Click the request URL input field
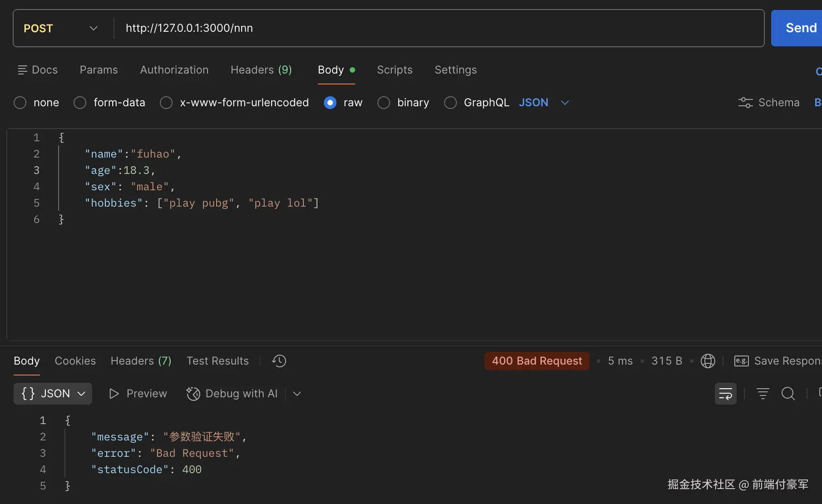This screenshot has width=822, height=504. [x=436, y=28]
